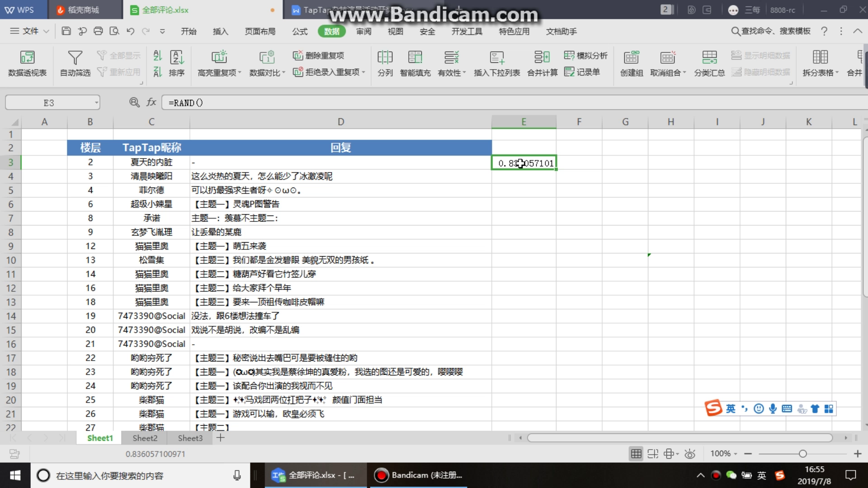Click the 回复 header cell
The width and height of the screenshot is (868, 488).
tap(340, 147)
